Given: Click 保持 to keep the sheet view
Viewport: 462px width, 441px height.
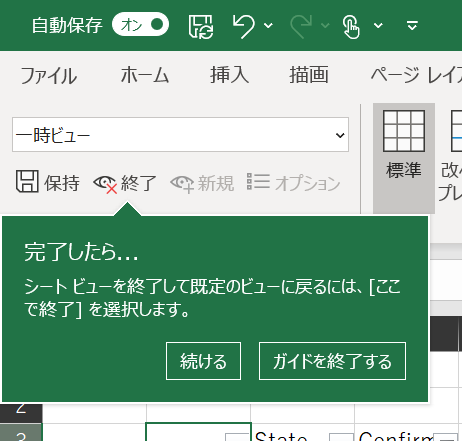Looking at the screenshot, I should pos(48,182).
